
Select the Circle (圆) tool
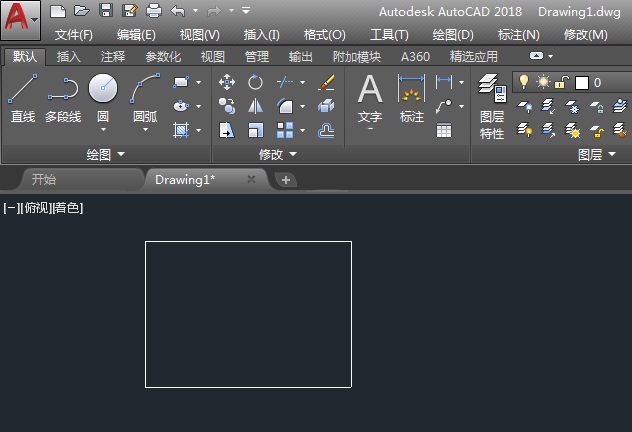coord(103,96)
